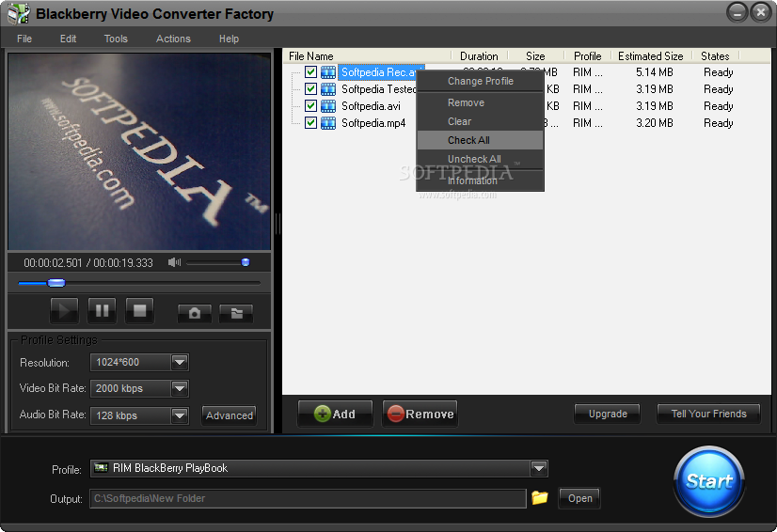The height and width of the screenshot is (532, 777).
Task: Click the 3.20 MB estimated size cell
Action: tap(655, 123)
